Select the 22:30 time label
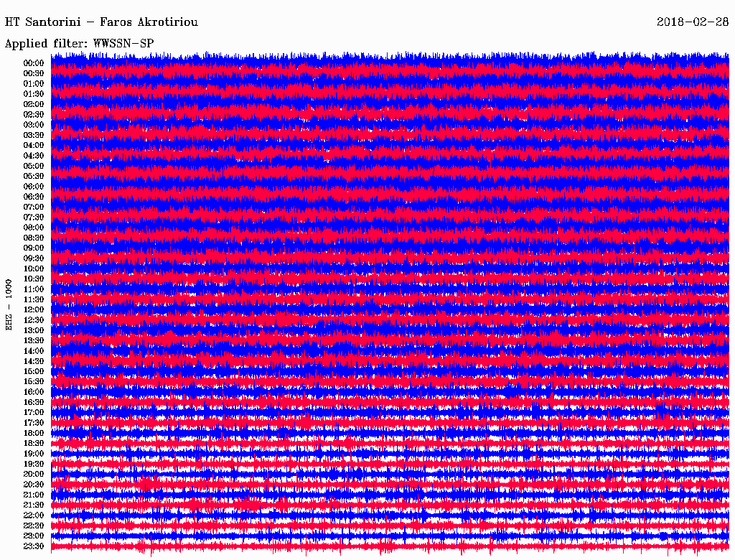Viewport: 735px width, 560px height. point(34,526)
